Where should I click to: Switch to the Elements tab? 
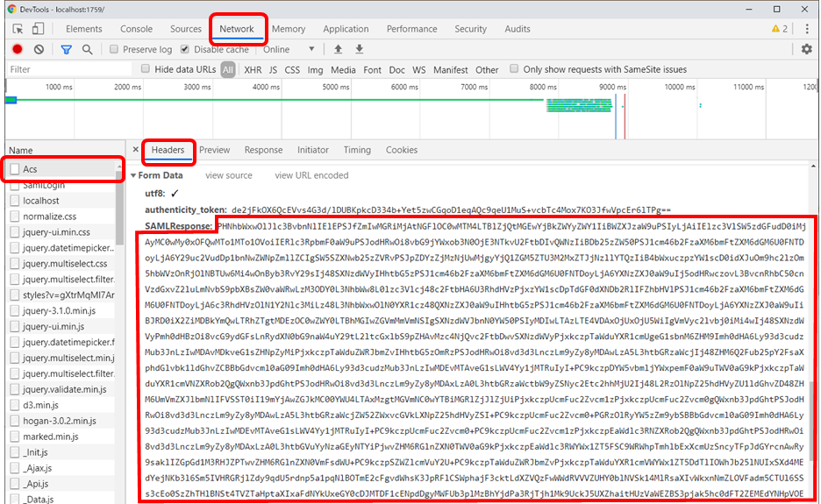[x=84, y=29]
